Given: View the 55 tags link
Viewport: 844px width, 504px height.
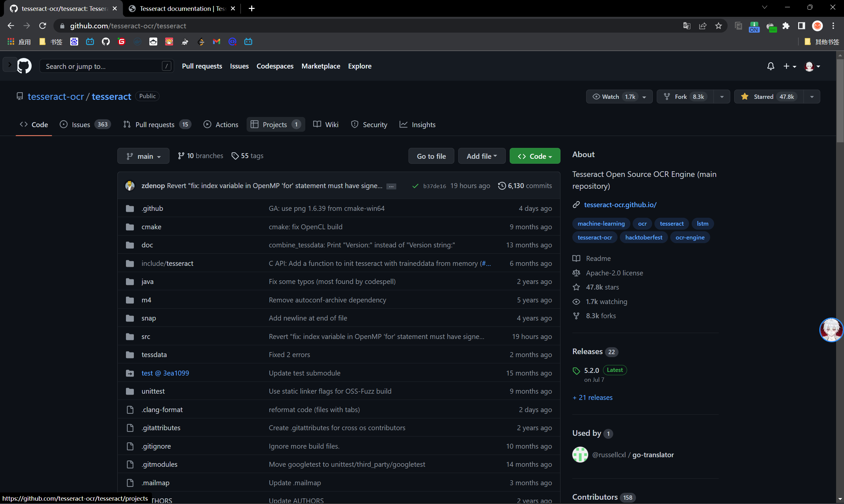Looking at the screenshot, I should 248,156.
